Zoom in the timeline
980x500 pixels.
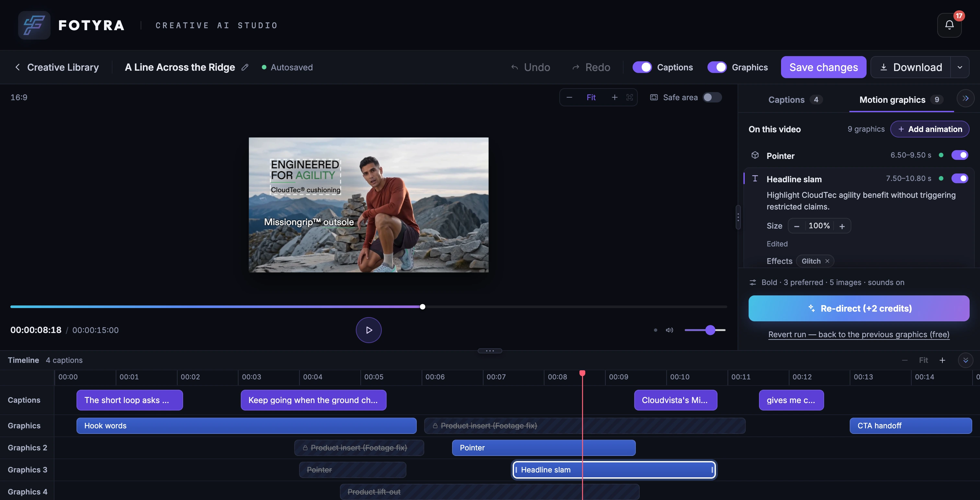(942, 360)
